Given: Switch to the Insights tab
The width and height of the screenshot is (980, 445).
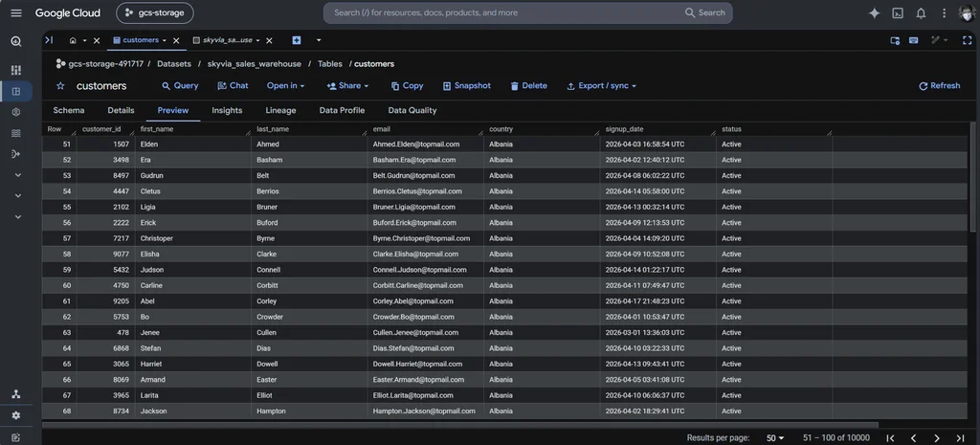Looking at the screenshot, I should coord(227,110).
